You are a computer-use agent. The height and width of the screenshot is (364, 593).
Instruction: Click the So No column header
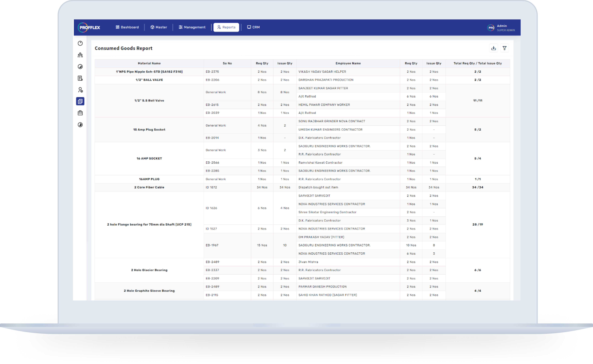click(227, 63)
